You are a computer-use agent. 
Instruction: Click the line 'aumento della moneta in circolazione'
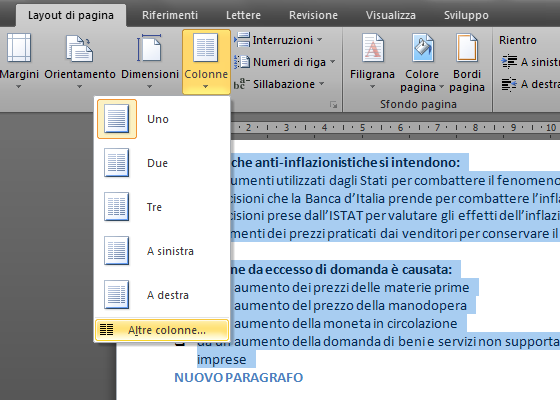[345, 323]
